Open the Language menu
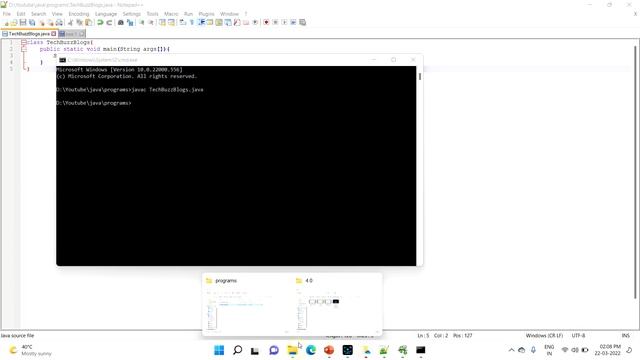This screenshot has height=360, width=640. point(106,14)
